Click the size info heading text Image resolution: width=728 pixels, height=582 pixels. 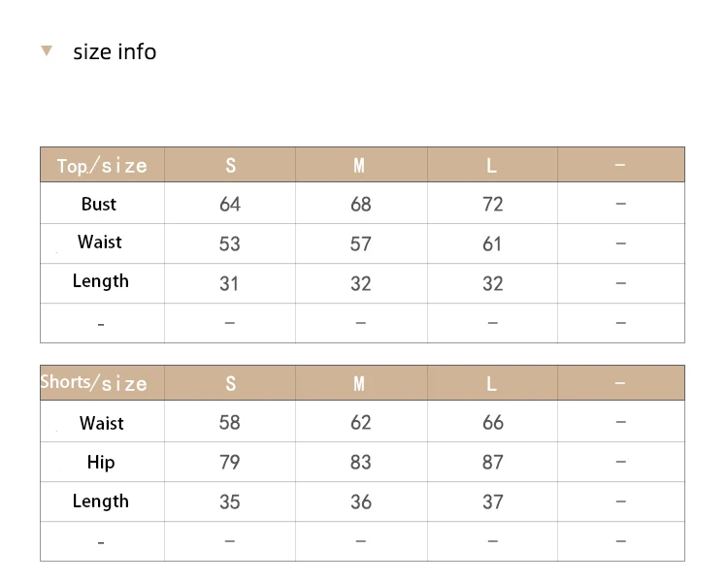coord(115,51)
